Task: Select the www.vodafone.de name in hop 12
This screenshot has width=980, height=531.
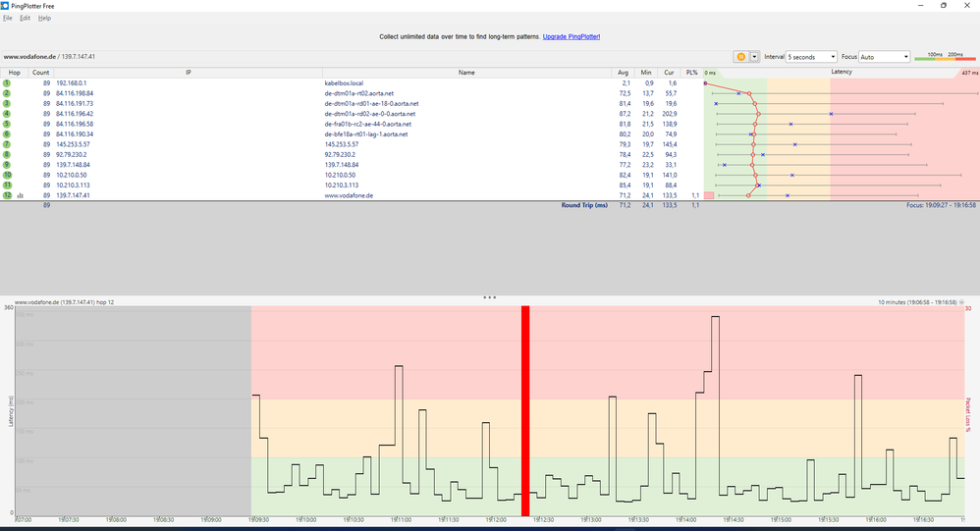Action: tap(349, 195)
